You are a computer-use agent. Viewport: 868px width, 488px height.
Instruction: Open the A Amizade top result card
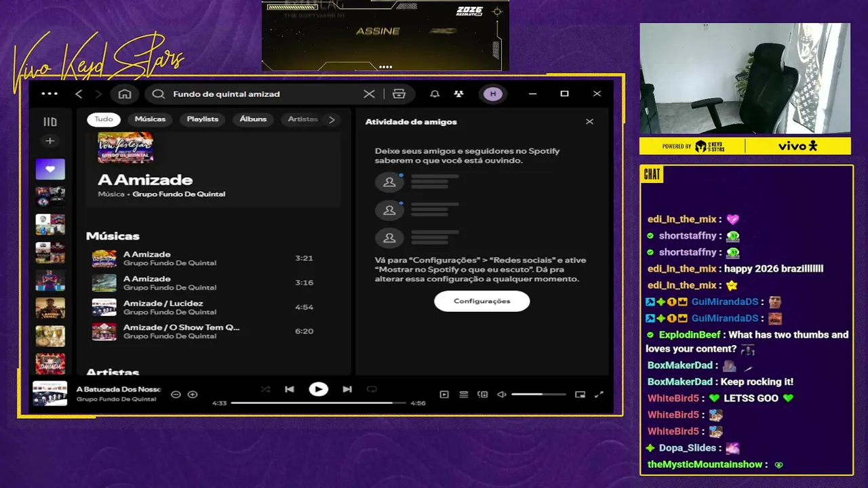tap(214, 167)
